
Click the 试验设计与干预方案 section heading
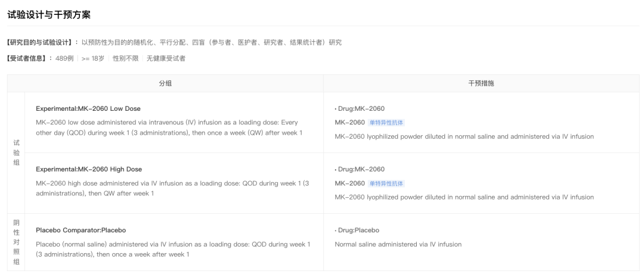click(49, 14)
